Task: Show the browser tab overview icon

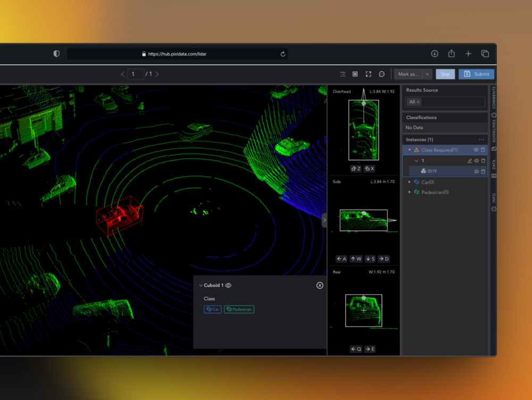Action: point(485,54)
